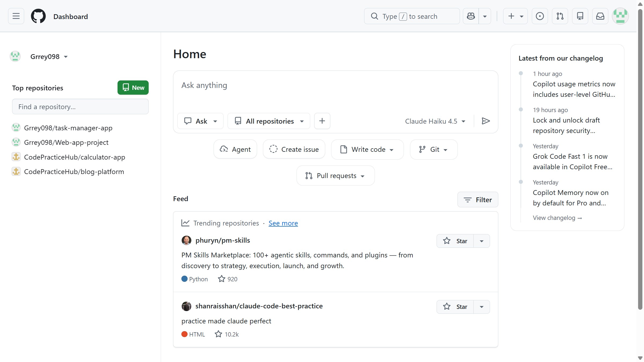Click See more trending repositories link
The height and width of the screenshot is (362, 644).
[283, 223]
